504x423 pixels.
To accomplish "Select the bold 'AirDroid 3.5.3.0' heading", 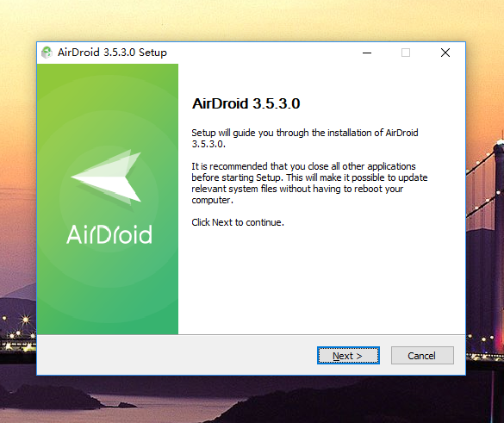I will (x=246, y=104).
